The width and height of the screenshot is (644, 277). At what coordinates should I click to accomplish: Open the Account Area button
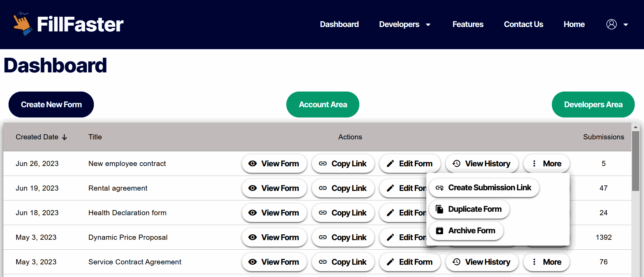pyautogui.click(x=323, y=105)
